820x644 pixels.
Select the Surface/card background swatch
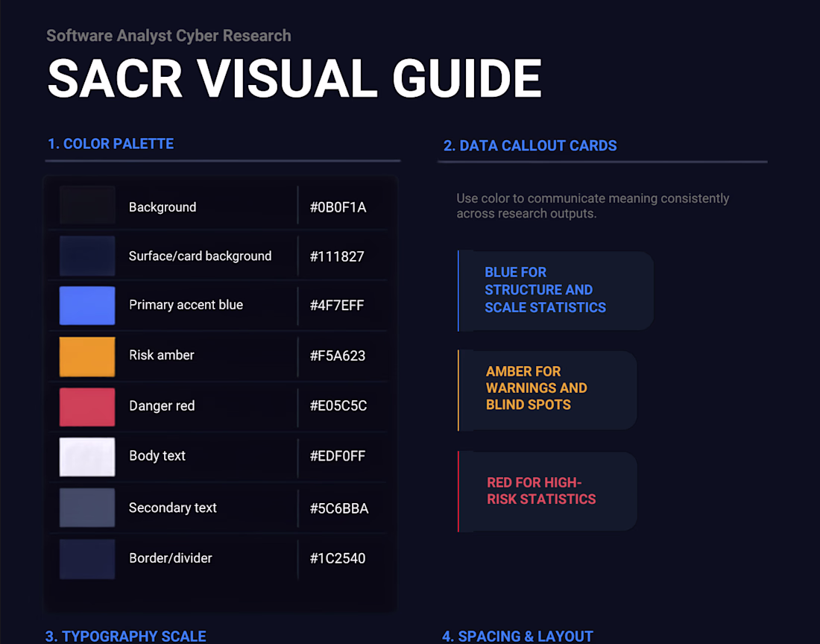[x=87, y=256]
